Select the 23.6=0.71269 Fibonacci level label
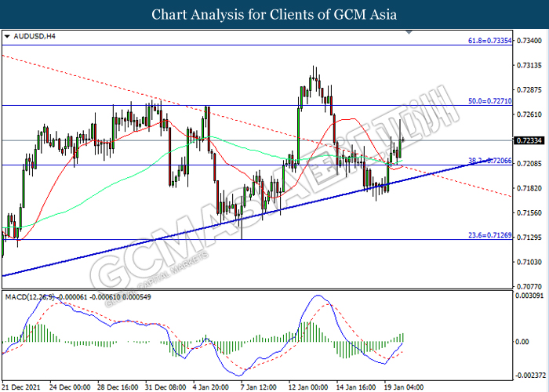The width and height of the screenshot is (549, 392). click(490, 235)
